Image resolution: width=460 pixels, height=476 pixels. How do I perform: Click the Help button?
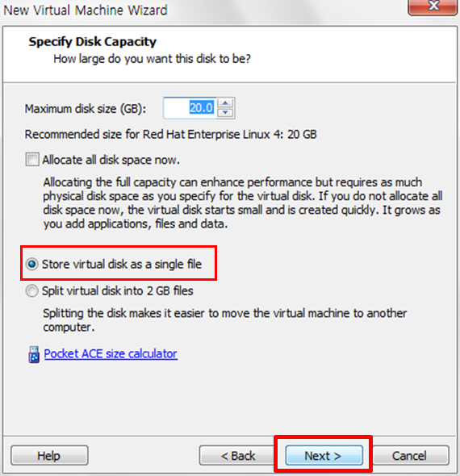click(49, 455)
